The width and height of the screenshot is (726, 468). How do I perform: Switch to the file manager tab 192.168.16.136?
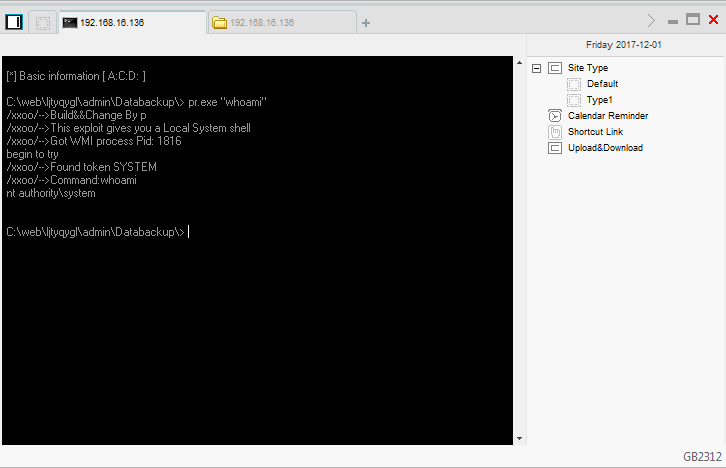pyautogui.click(x=282, y=22)
